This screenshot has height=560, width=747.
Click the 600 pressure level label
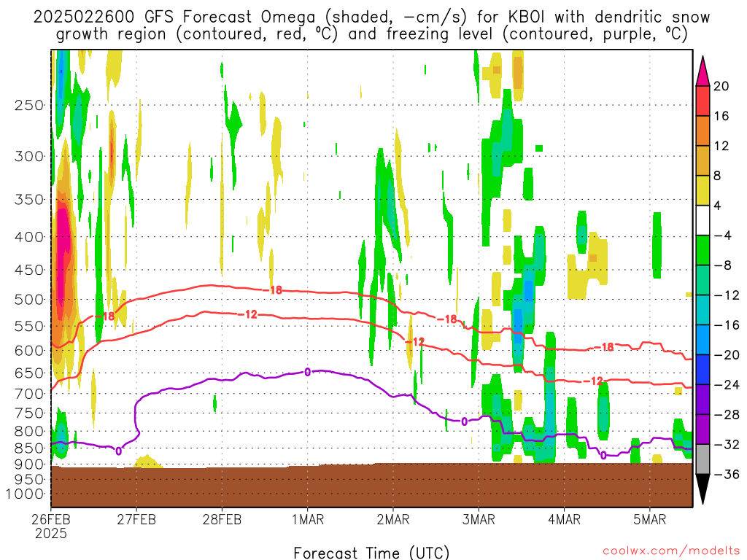point(29,351)
